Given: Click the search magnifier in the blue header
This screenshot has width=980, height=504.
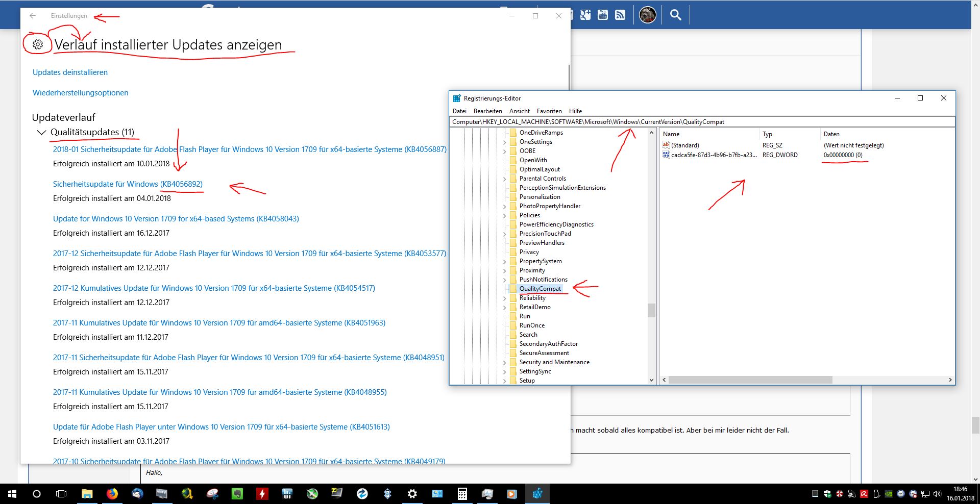Looking at the screenshot, I should tap(675, 15).
